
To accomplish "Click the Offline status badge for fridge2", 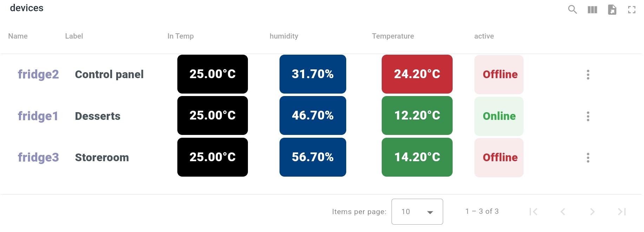I will 499,74.
